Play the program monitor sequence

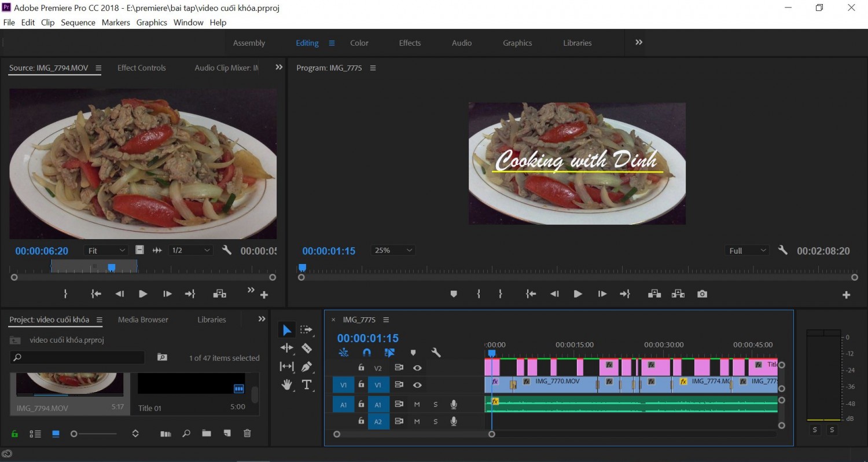(x=578, y=294)
